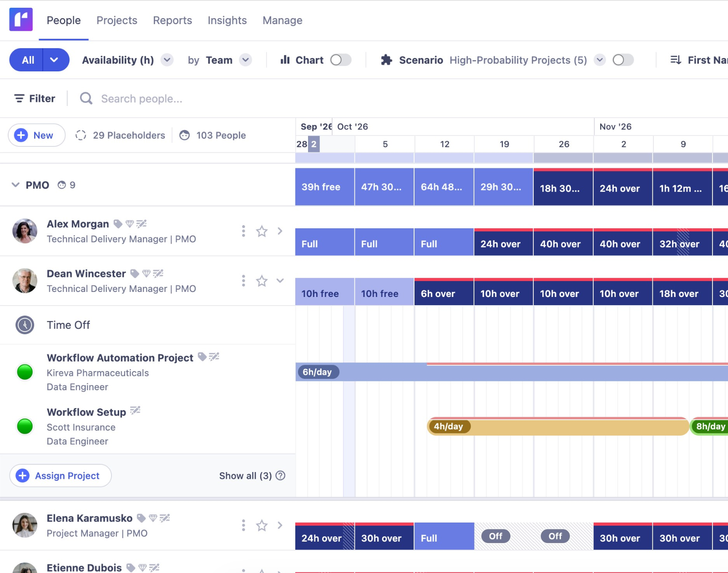
Task: Click Show all (3) link
Action: [245, 476]
